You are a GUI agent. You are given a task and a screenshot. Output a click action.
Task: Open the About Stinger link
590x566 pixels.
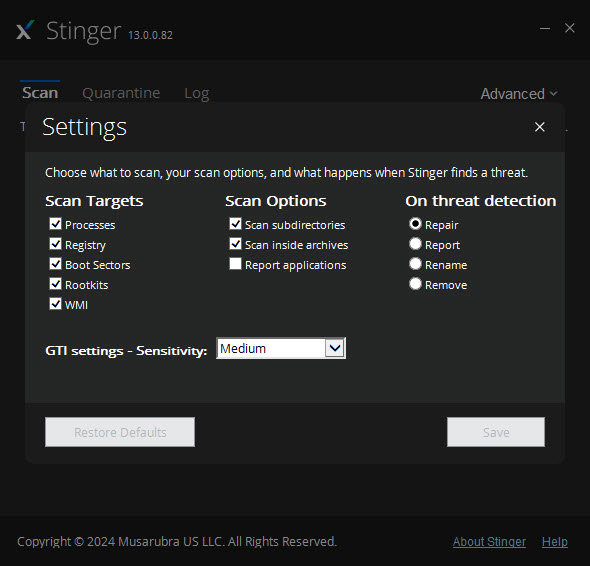tap(489, 542)
